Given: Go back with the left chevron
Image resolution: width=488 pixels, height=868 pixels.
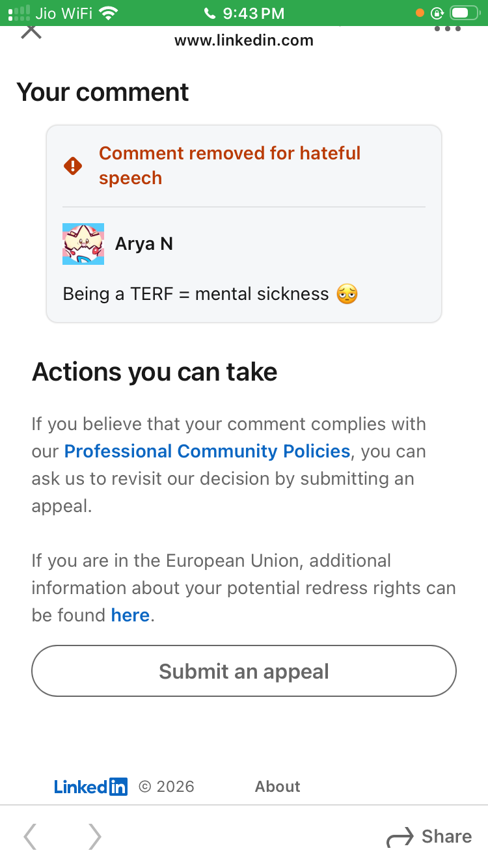Looking at the screenshot, I should pos(30,837).
